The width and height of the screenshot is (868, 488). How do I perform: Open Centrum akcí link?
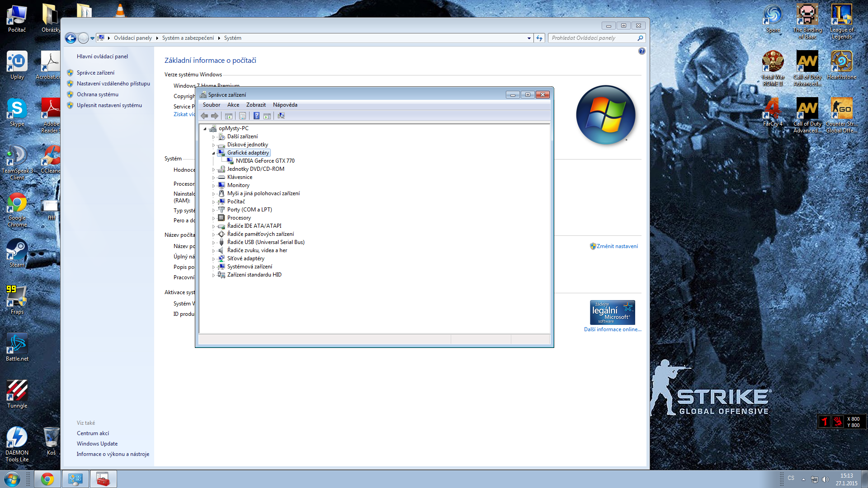tap(93, 433)
